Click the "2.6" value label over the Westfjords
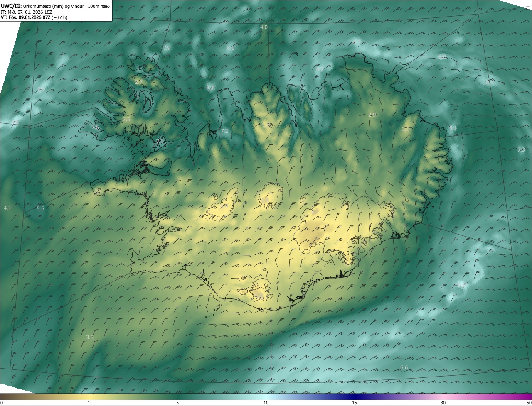 (x=126, y=120)
